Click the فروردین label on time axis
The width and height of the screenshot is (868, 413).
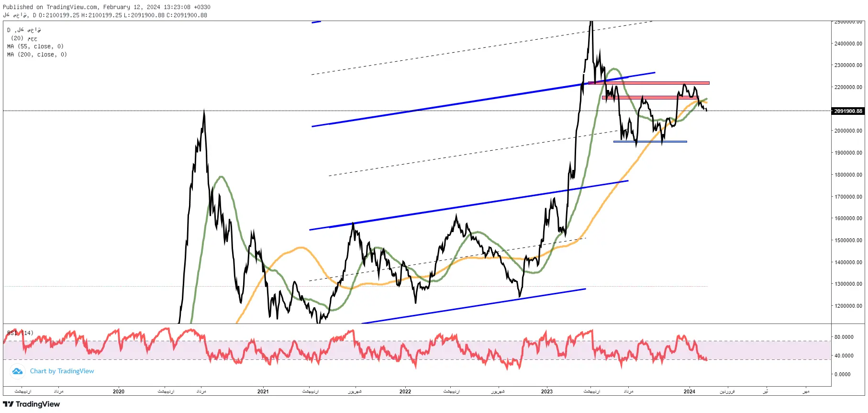pyautogui.click(x=727, y=392)
